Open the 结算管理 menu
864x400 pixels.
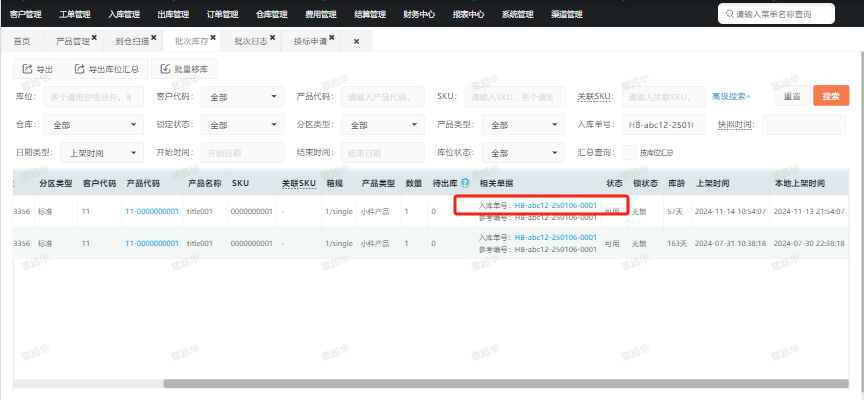[x=370, y=14]
